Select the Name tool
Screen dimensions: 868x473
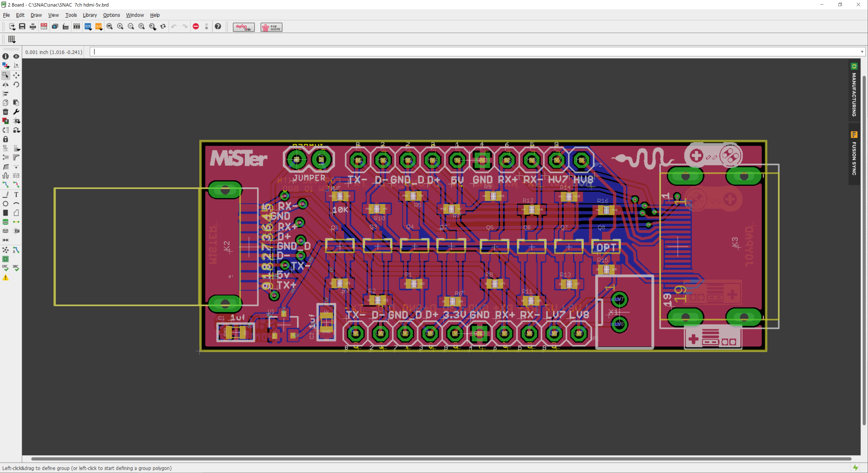6,148
